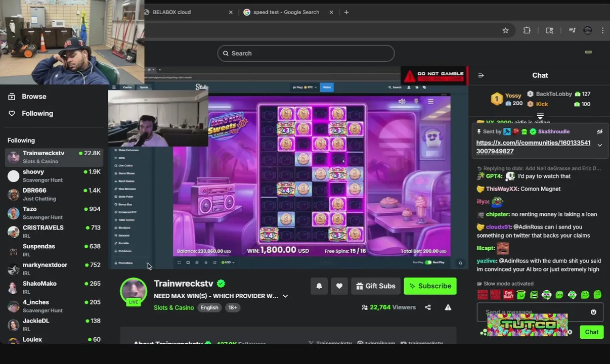This screenshot has width=610, height=364.
Task: Click the Gift Subs button
Action: pos(376,286)
